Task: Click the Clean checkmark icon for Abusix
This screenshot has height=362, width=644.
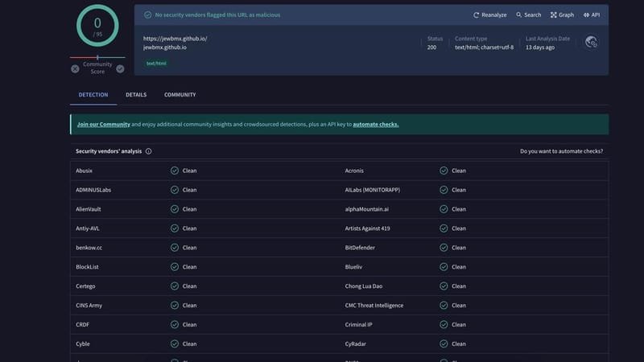Action: [x=175, y=171]
